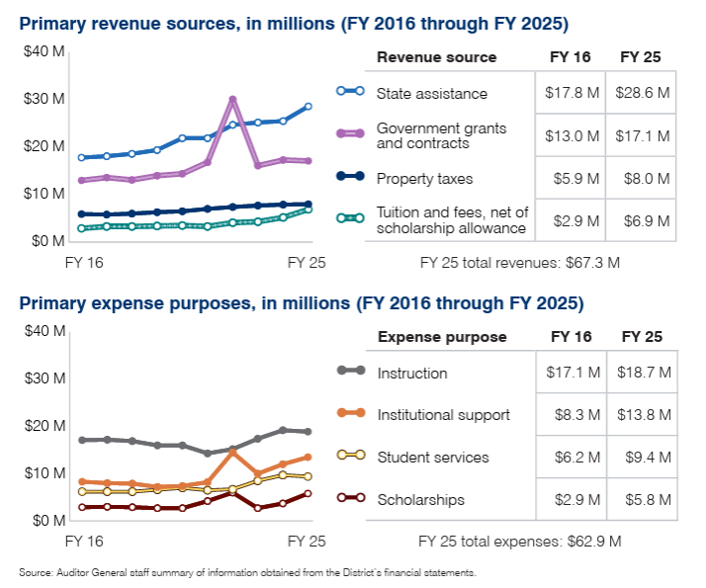Click the Revenue source column header

436,57
